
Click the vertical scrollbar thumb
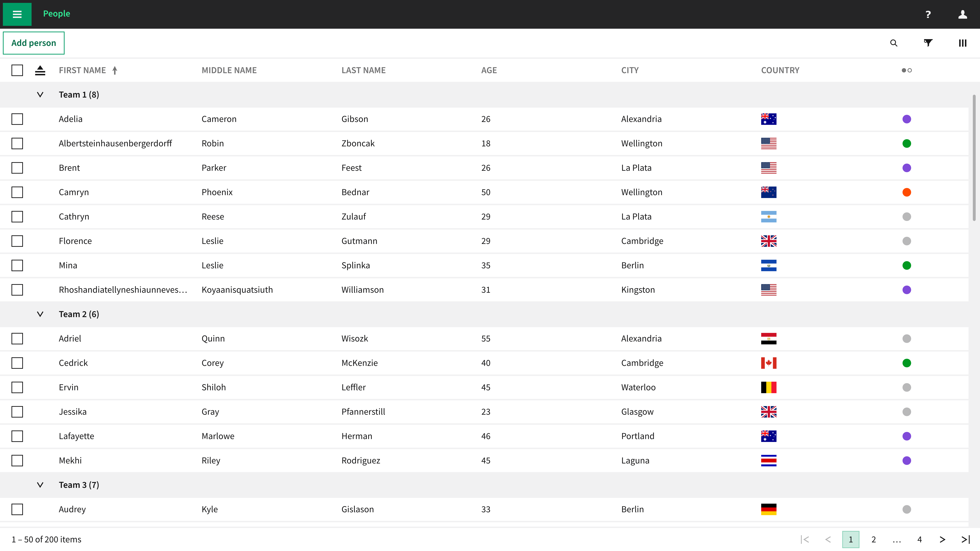pyautogui.click(x=974, y=157)
